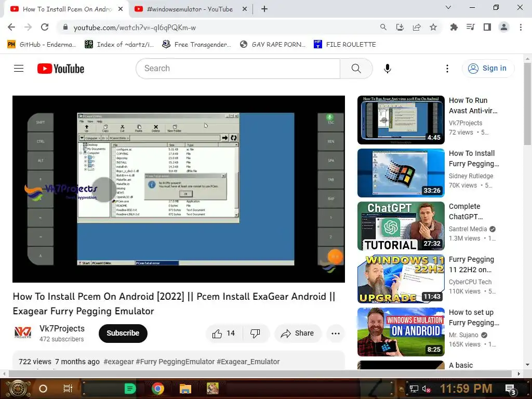The image size is (532, 399).
Task: Open YouTube settings three-dot menu
Action: [447, 69]
